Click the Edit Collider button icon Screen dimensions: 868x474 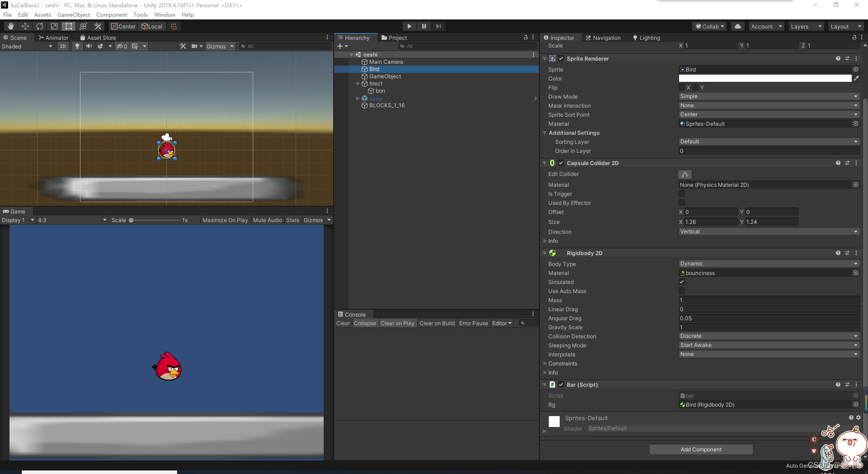[685, 174]
